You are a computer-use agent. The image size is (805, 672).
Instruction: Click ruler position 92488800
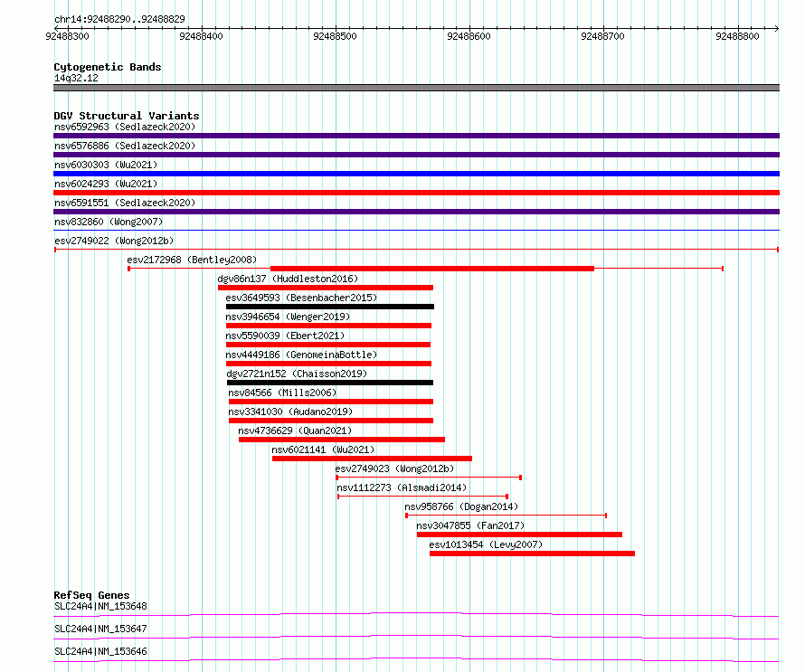(737, 36)
